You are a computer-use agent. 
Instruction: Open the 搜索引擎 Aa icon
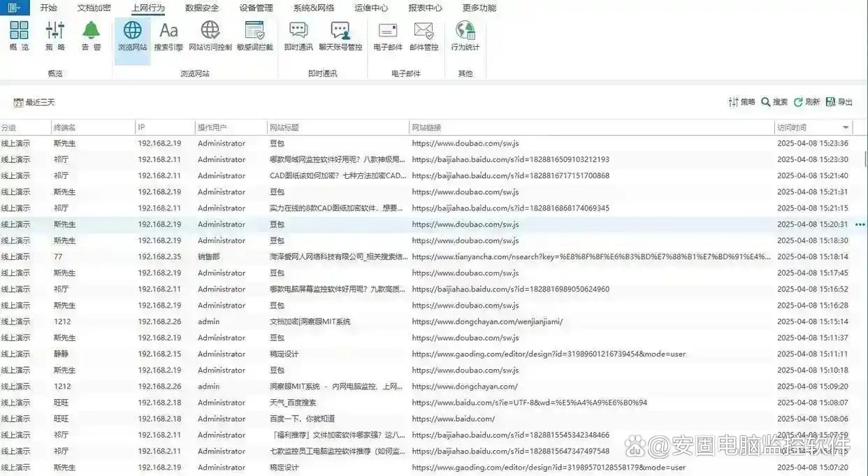(x=168, y=36)
